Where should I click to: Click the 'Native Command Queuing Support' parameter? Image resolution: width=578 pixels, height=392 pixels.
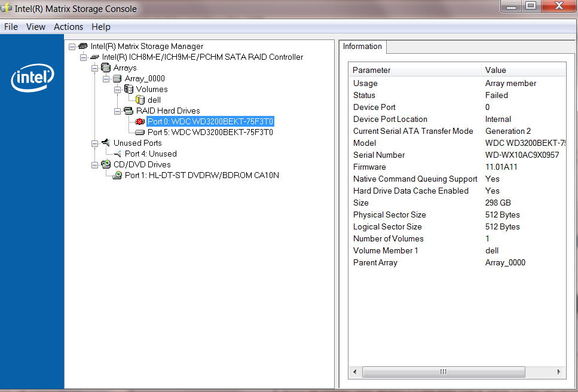(415, 179)
